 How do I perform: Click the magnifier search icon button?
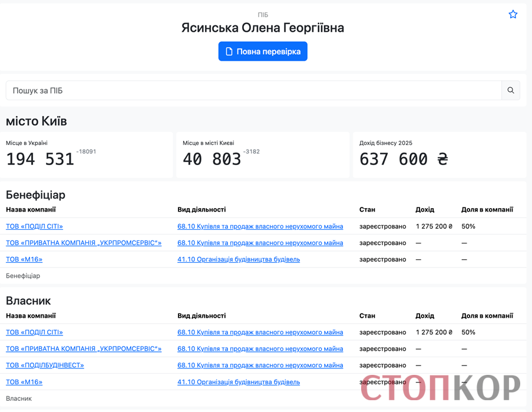[511, 90]
